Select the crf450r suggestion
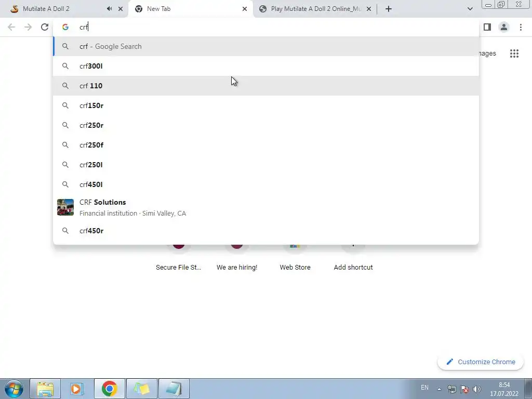 point(266,231)
